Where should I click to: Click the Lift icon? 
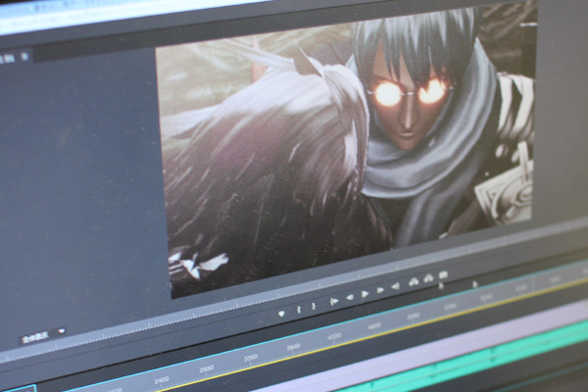(414, 281)
